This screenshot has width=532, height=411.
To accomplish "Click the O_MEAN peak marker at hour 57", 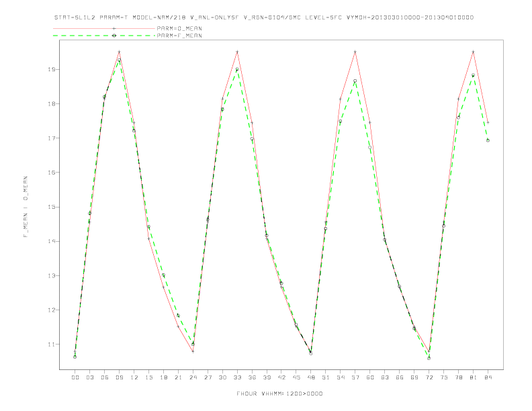I will click(x=355, y=52).
